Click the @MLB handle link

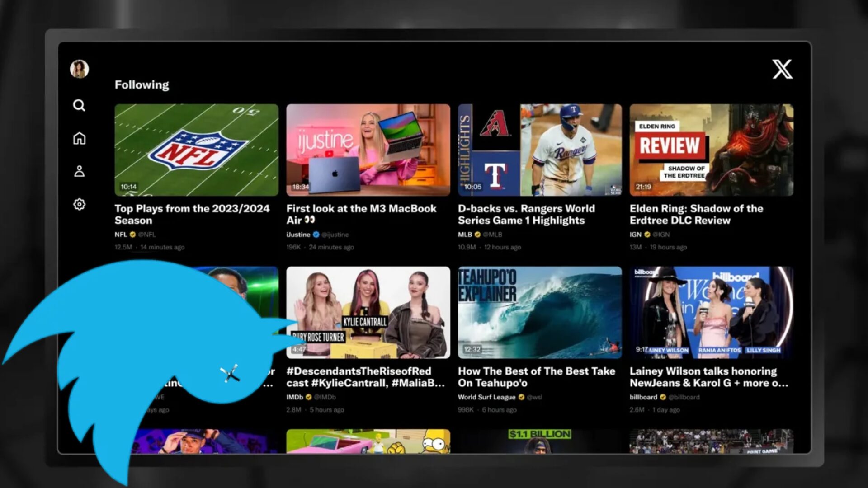point(492,235)
